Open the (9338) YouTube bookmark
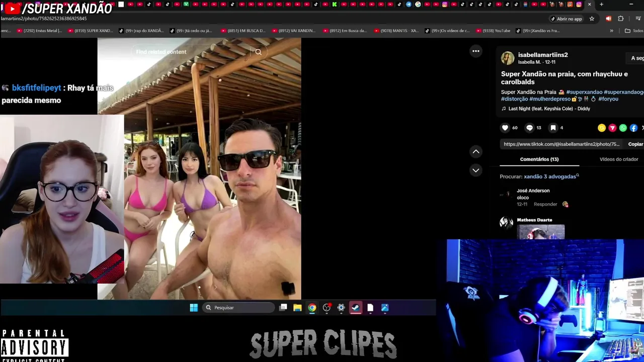This screenshot has height=362, width=644. [493, 31]
